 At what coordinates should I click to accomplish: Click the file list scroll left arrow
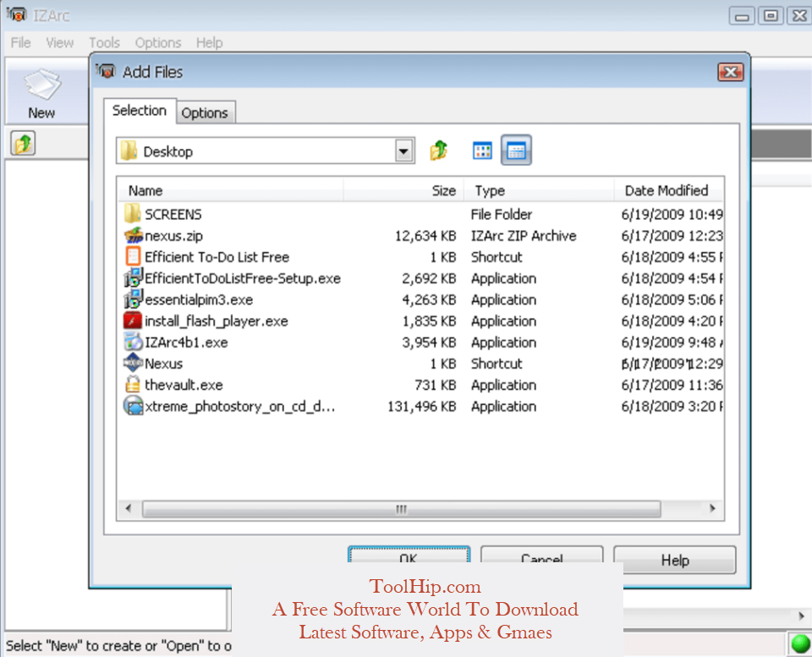129,508
